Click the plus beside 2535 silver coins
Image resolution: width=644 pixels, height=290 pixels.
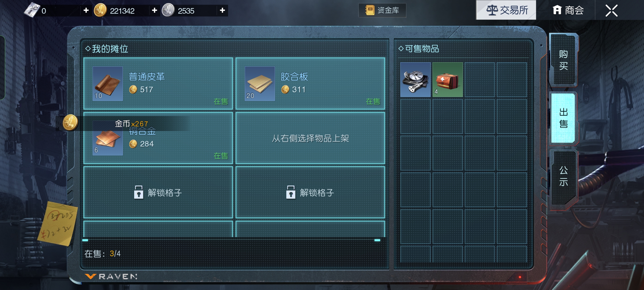222,10
